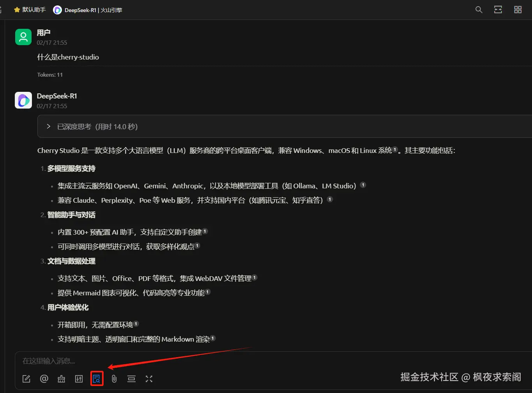Open the citation badge after 支持自定义助手创建

click(x=205, y=231)
